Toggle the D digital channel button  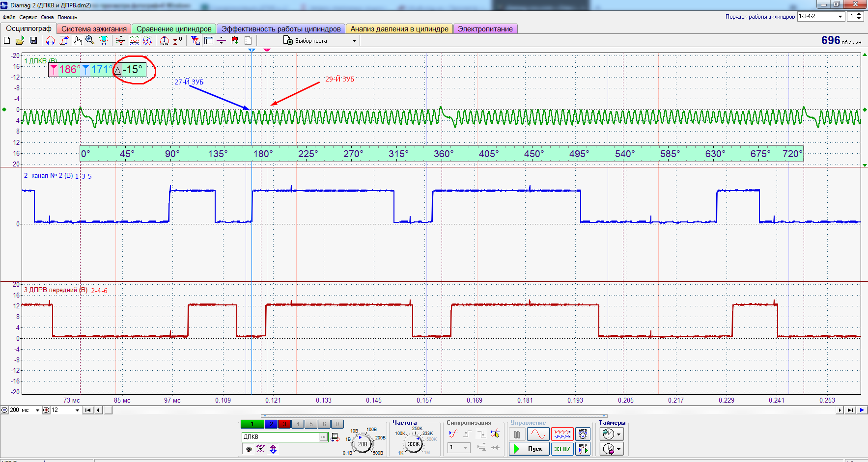(x=337, y=424)
